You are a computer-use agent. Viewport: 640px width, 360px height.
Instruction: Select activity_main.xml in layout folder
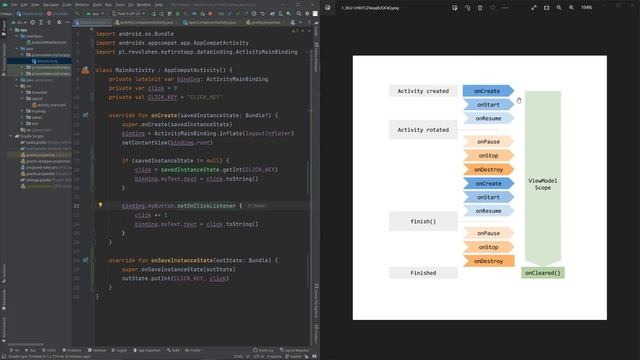49,105
